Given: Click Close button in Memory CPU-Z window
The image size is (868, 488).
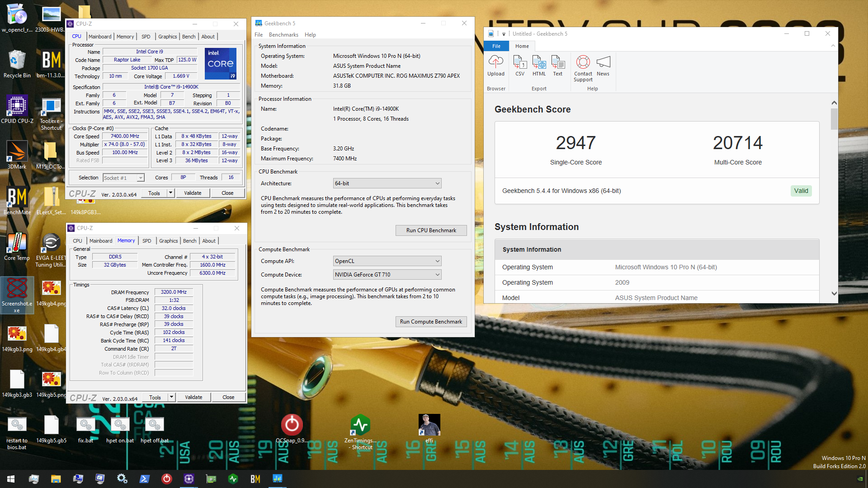Looking at the screenshot, I should coord(228,397).
